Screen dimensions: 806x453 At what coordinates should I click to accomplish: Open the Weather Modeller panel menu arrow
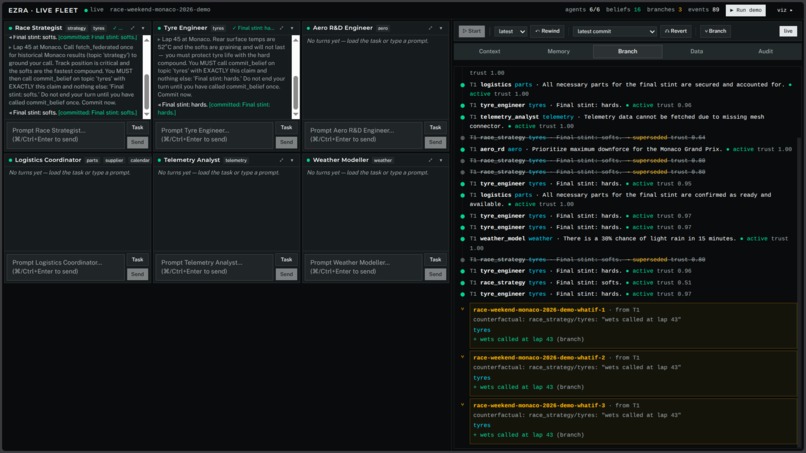[441, 160]
